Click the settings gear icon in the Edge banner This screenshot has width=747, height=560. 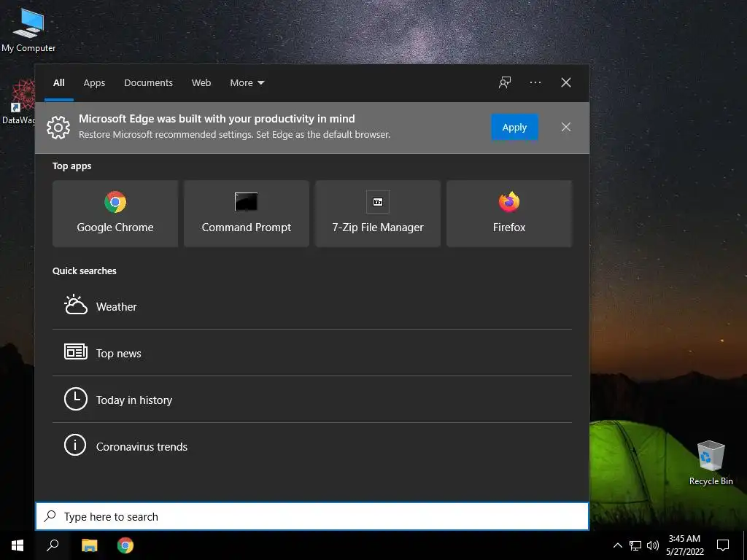click(58, 127)
